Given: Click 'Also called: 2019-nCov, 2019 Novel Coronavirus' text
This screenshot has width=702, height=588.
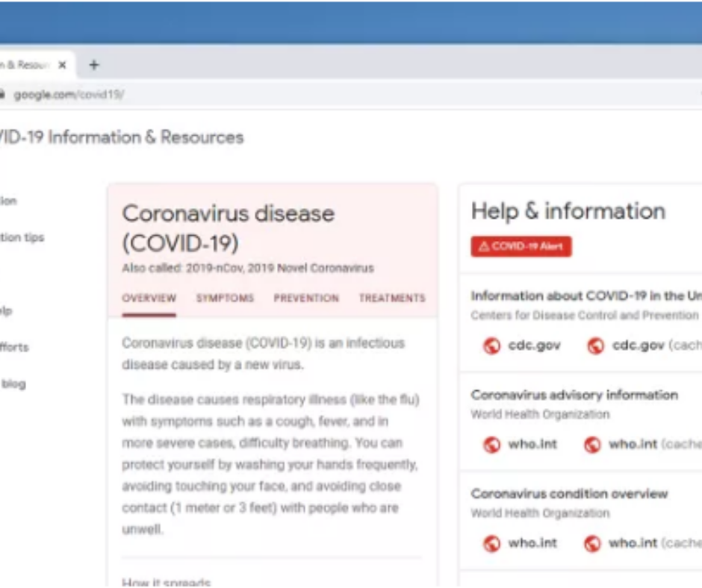Looking at the screenshot, I should 248,268.
